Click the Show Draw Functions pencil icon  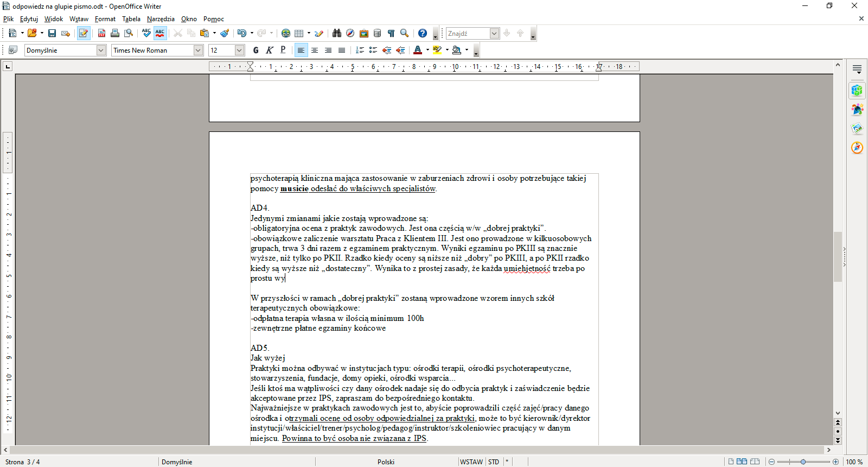pyautogui.click(x=319, y=33)
